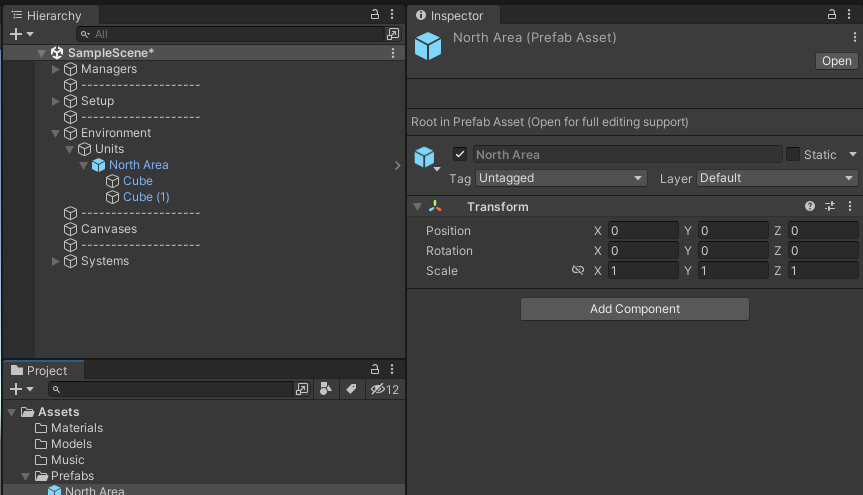Click the Hierarchy panel lock icon
This screenshot has width=863, height=495.
click(375, 15)
